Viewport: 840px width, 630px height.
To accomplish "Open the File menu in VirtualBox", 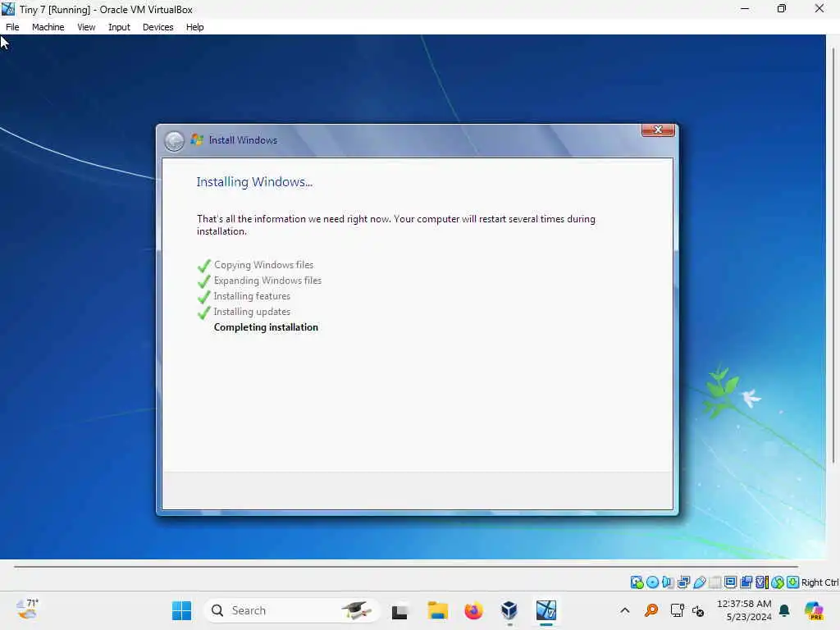I will (12, 27).
